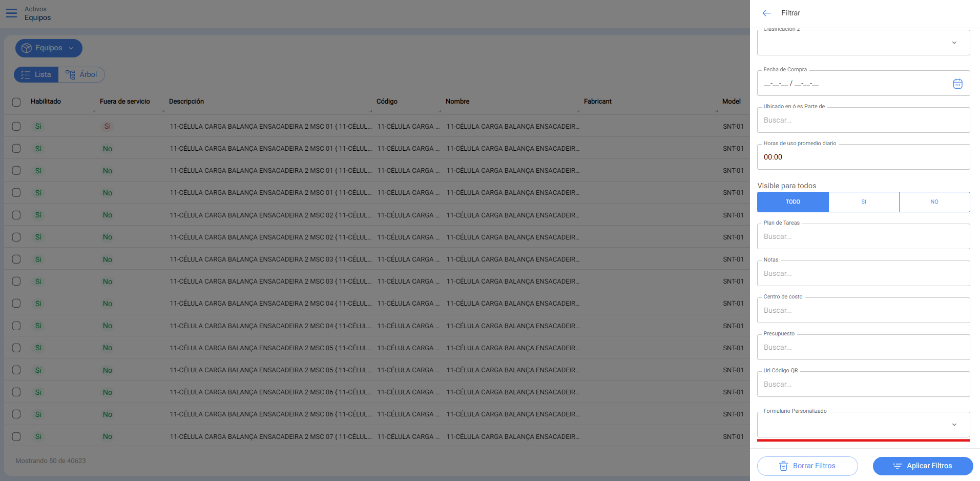Open the hamburger navigation menu
980x481 pixels.
coord(11,13)
